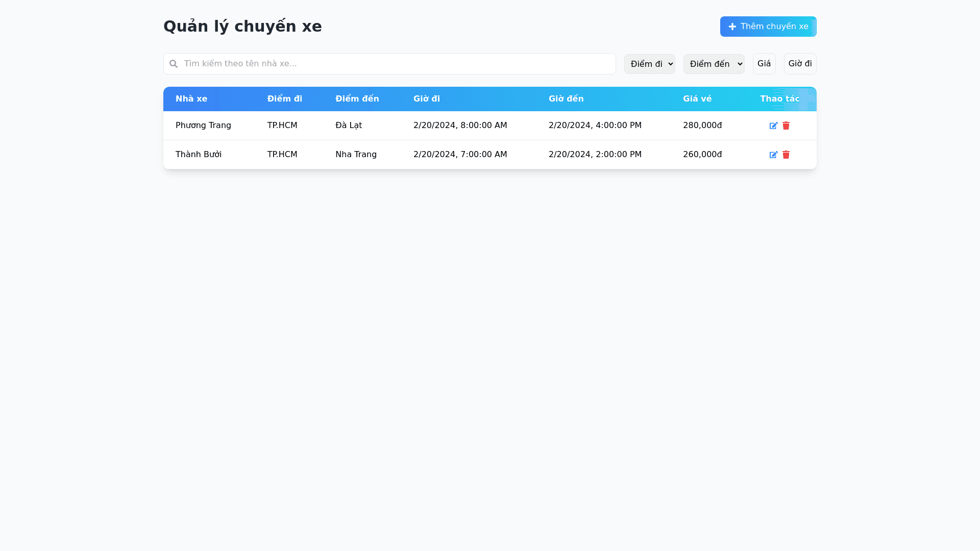This screenshot has width=980, height=551.
Task: Click the search magnifier icon
Action: [x=174, y=64]
